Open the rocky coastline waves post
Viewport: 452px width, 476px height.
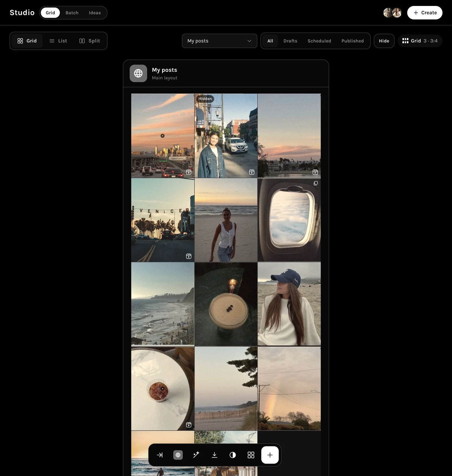(163, 304)
